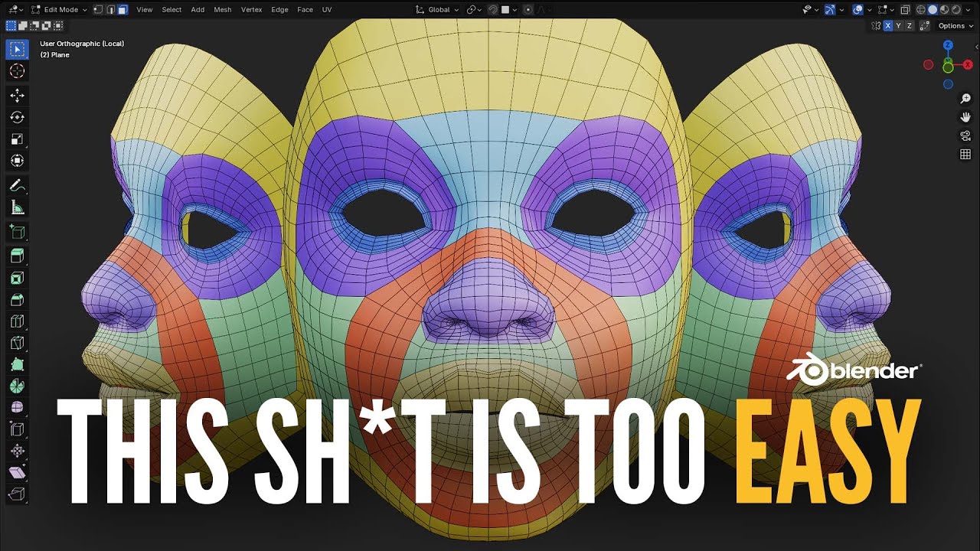Select the Move tool
The image size is (980, 551).
tap(18, 95)
